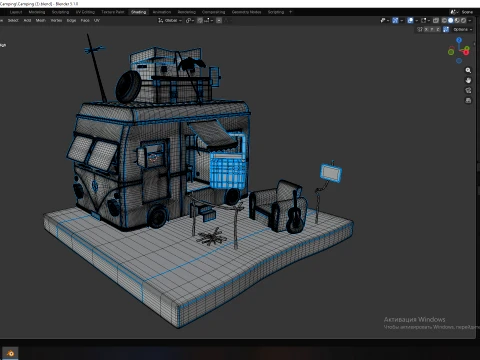Toggle Z axis mirror

coord(438,29)
